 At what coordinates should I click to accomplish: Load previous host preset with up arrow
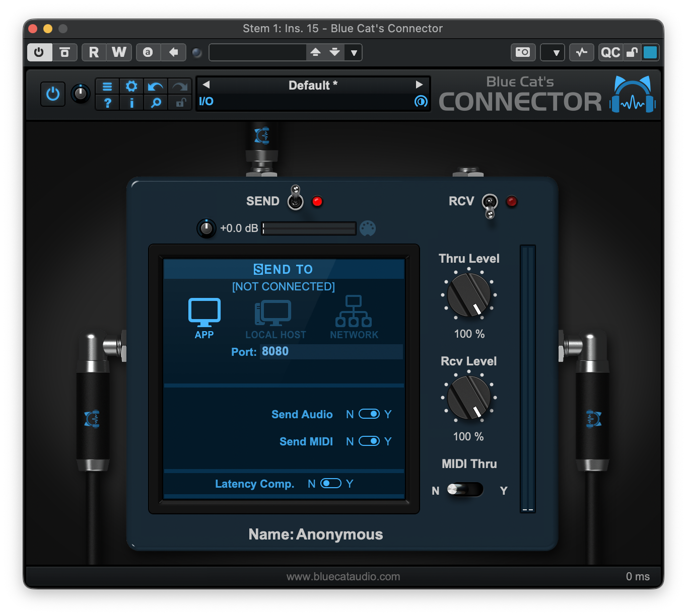[316, 52]
